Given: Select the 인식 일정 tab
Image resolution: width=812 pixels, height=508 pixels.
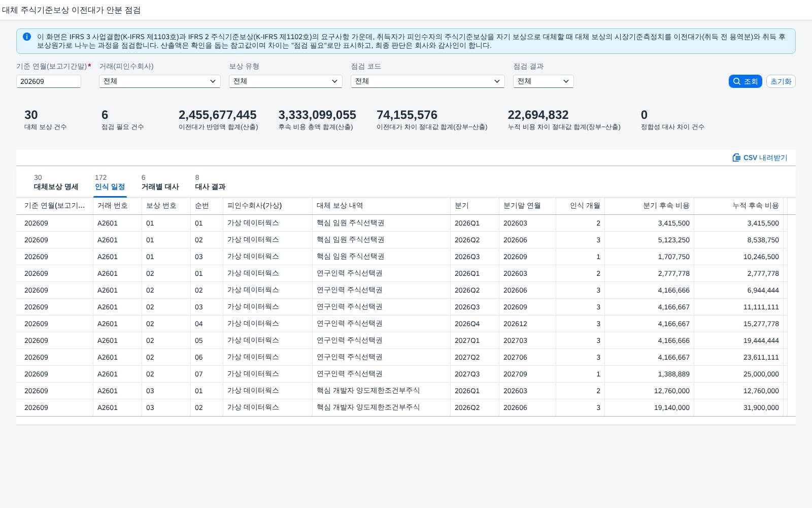Looking at the screenshot, I should coord(110,182).
